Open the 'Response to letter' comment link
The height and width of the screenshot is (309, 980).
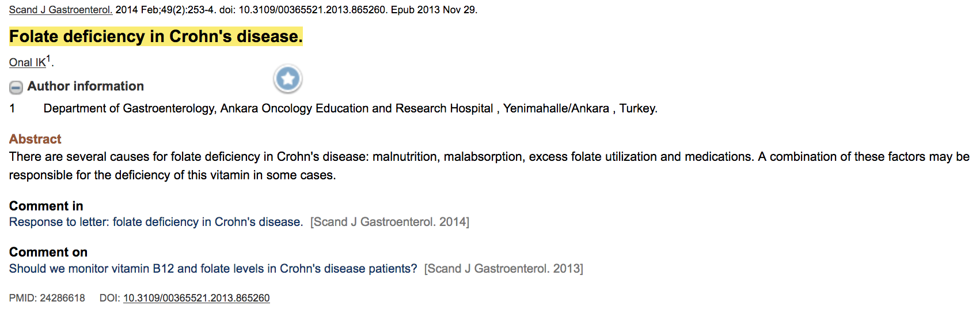click(x=155, y=222)
